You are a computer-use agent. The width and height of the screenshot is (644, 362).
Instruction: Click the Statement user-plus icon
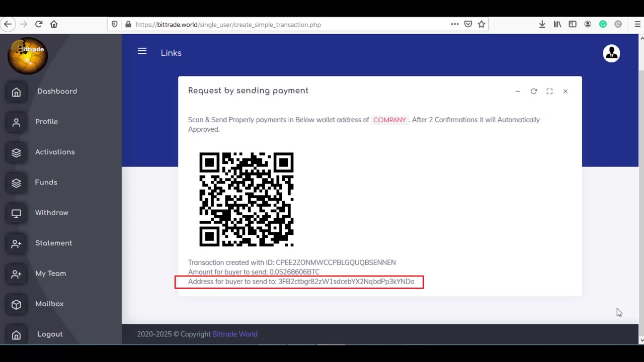point(16,244)
